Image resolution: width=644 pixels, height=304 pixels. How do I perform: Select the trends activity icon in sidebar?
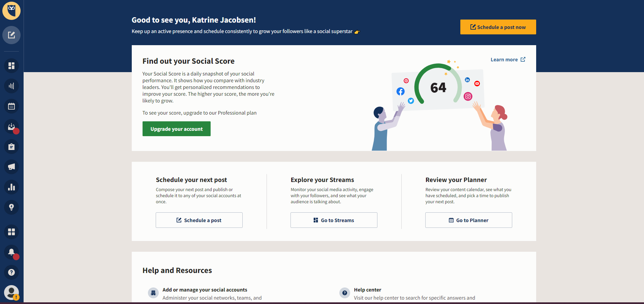(11, 86)
